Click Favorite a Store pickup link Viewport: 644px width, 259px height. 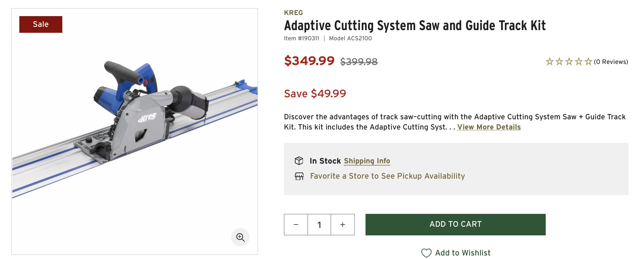(387, 176)
